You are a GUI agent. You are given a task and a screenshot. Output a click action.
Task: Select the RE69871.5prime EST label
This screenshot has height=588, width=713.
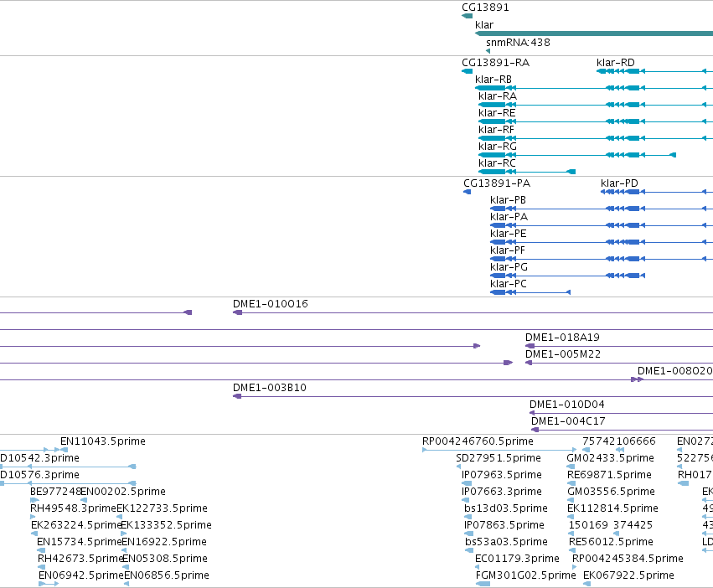pos(609,475)
